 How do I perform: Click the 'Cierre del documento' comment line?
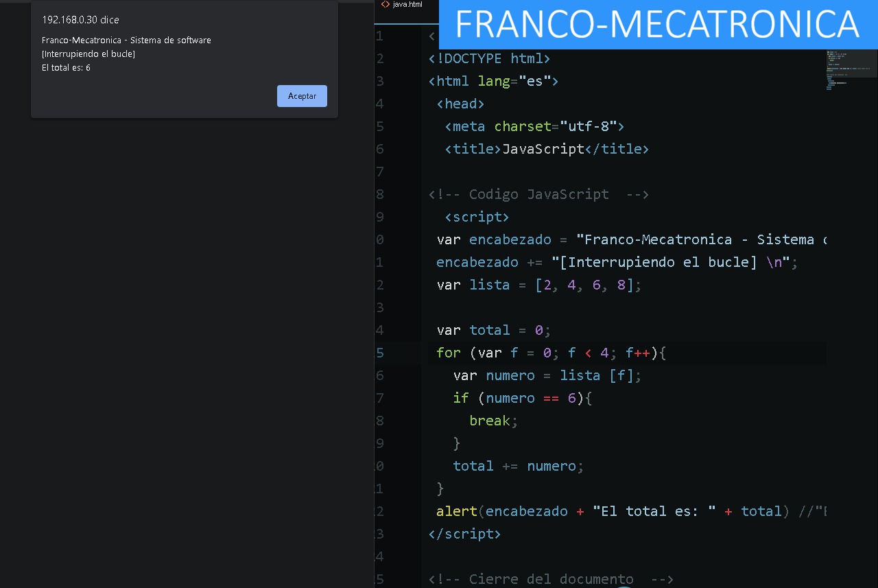tap(551, 579)
